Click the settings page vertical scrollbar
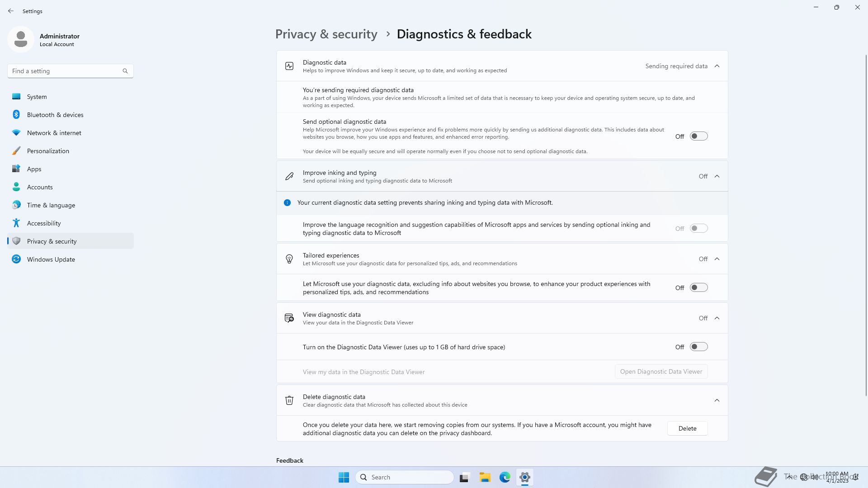This screenshot has width=868, height=488. 866,225
